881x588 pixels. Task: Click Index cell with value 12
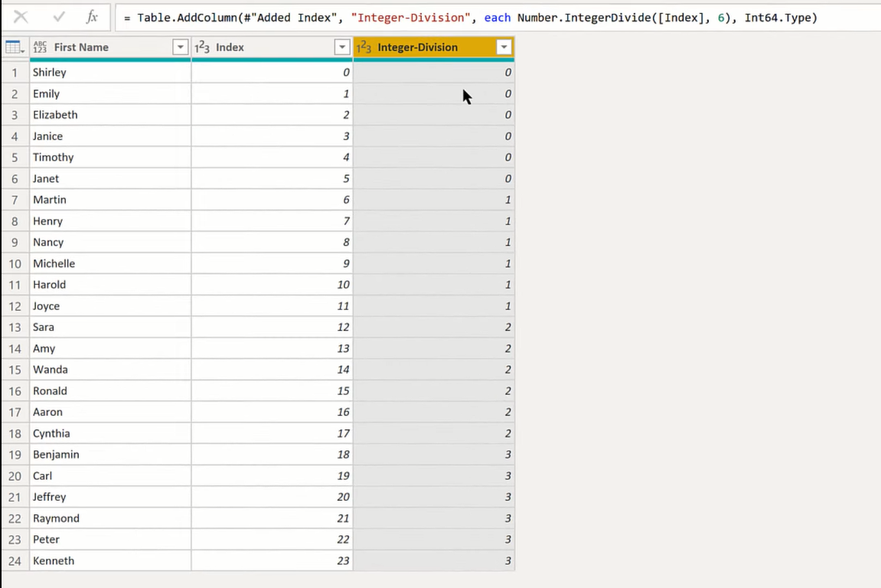point(272,327)
